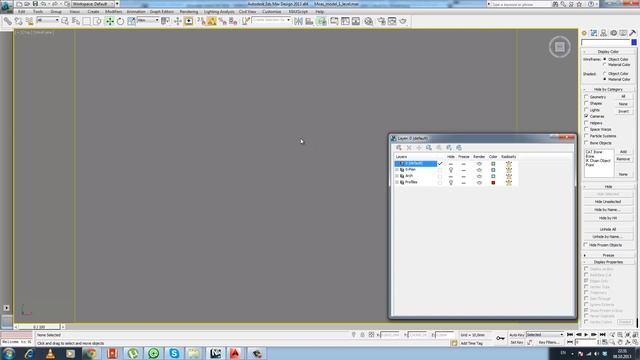Image resolution: width=640 pixels, height=360 pixels.
Task: Enable the Shapes hide category checkbox
Action: coord(587,104)
